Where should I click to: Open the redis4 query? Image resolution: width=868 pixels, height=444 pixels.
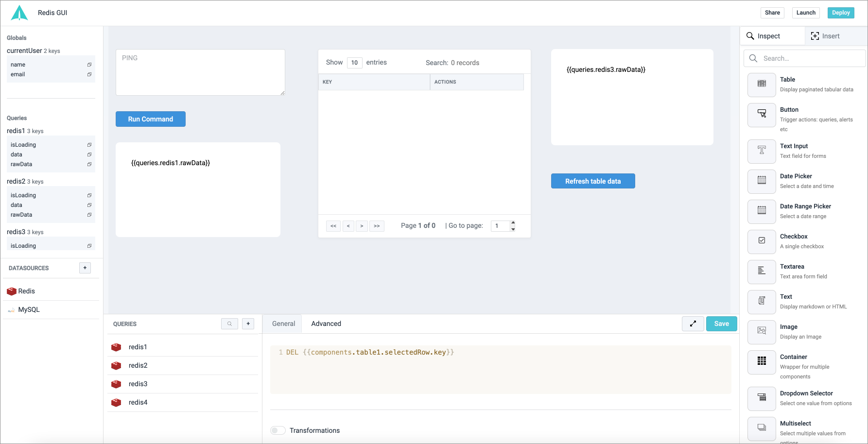[x=183, y=402]
